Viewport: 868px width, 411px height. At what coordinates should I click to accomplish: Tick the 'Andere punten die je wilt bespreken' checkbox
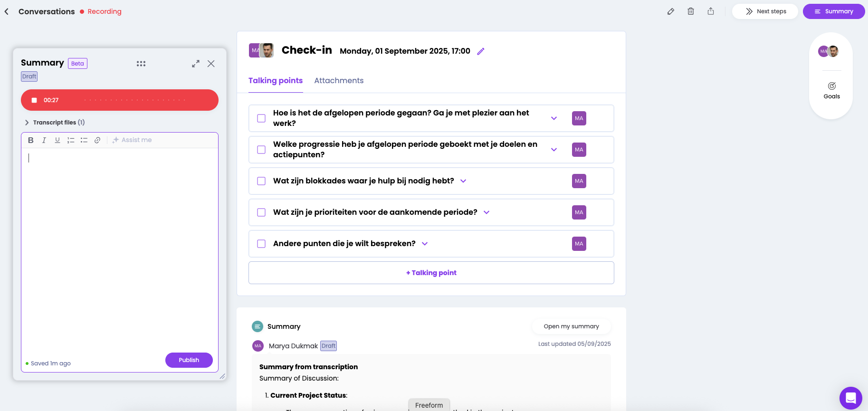(x=261, y=244)
